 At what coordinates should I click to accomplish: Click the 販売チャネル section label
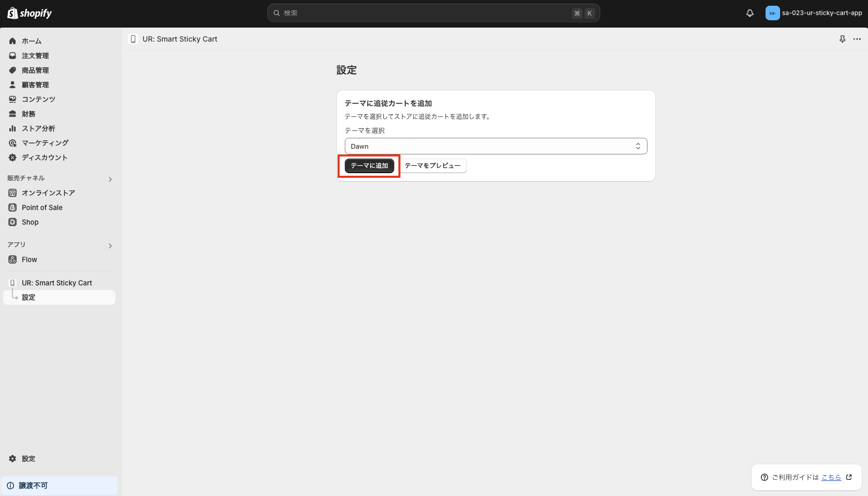pyautogui.click(x=26, y=178)
